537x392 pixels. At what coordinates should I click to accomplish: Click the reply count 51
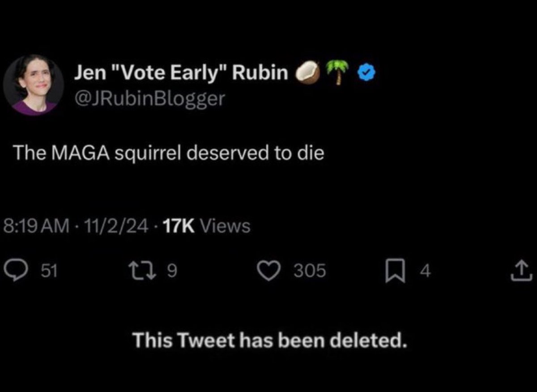pos(48,271)
